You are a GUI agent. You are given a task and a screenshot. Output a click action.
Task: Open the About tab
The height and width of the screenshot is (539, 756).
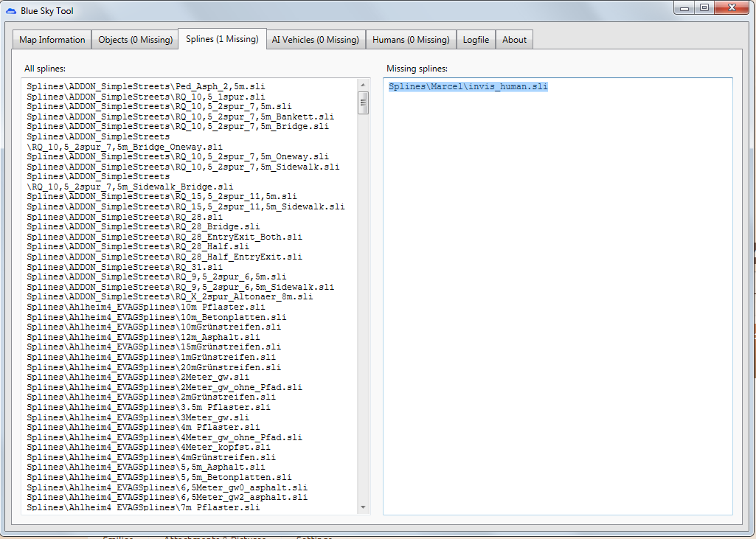pyautogui.click(x=514, y=40)
